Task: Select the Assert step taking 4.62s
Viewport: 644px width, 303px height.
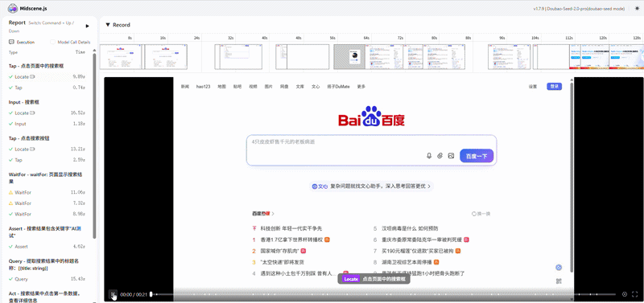Action: tap(47, 247)
